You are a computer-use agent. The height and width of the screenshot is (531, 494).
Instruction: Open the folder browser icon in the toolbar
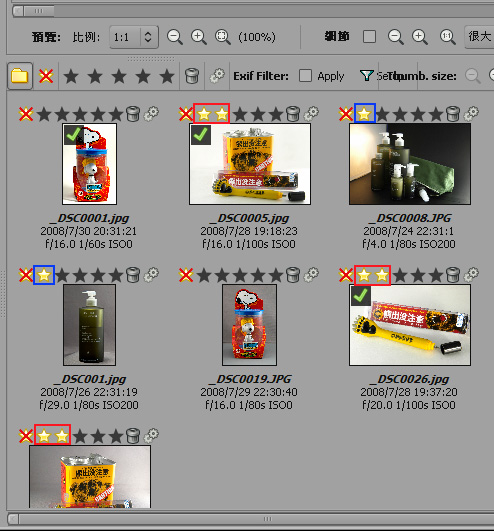click(20, 76)
